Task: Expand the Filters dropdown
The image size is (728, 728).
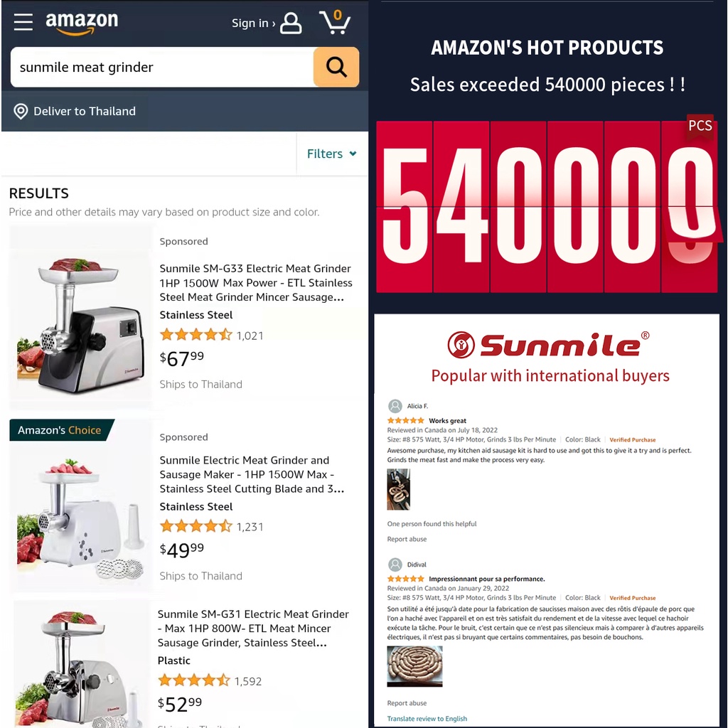Action: coord(332,154)
